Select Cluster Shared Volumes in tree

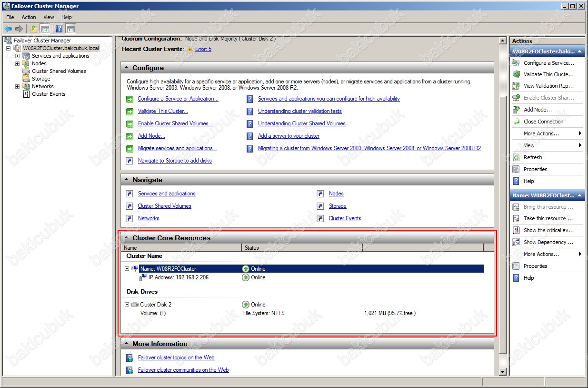(59, 71)
